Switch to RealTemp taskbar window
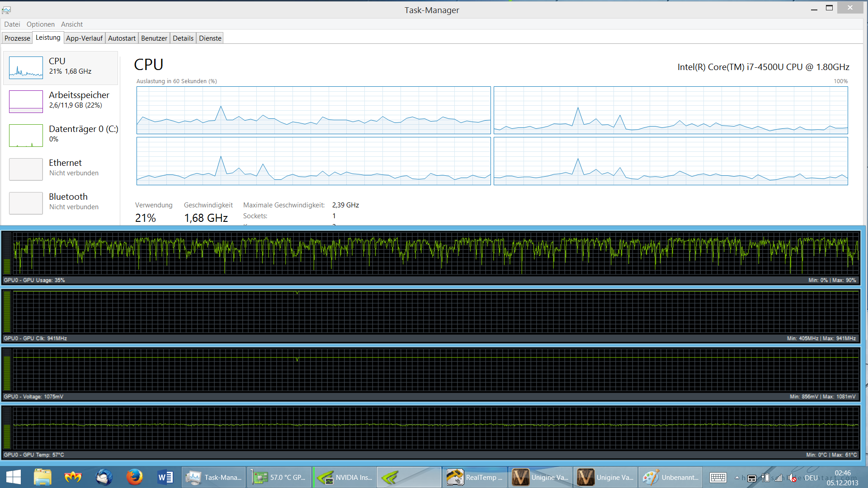The height and width of the screenshot is (488, 868). [475, 477]
